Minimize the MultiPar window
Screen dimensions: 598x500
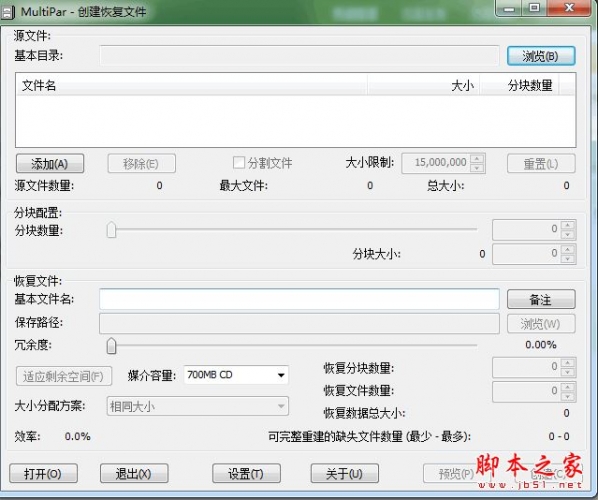pyautogui.click(x=509, y=8)
